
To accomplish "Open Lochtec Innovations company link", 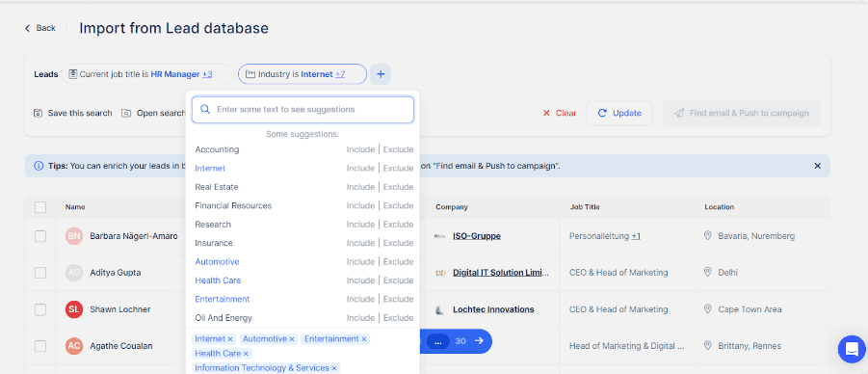I will coord(493,309).
